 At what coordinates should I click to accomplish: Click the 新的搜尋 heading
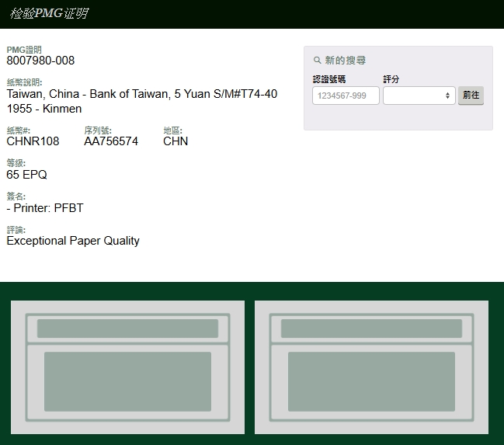point(346,60)
